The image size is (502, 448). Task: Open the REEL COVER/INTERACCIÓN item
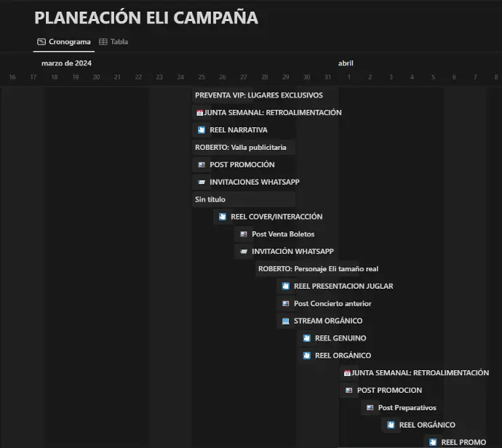tap(269, 217)
